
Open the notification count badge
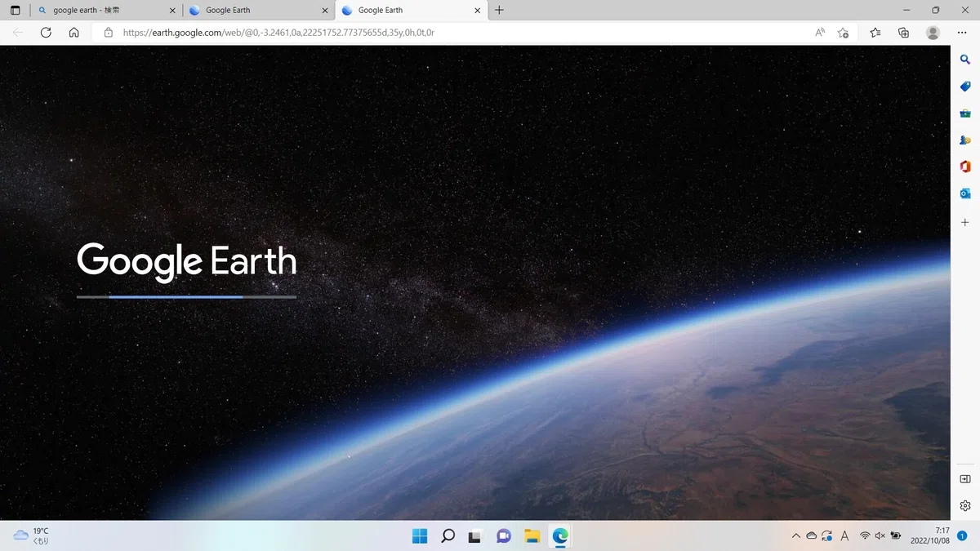962,535
